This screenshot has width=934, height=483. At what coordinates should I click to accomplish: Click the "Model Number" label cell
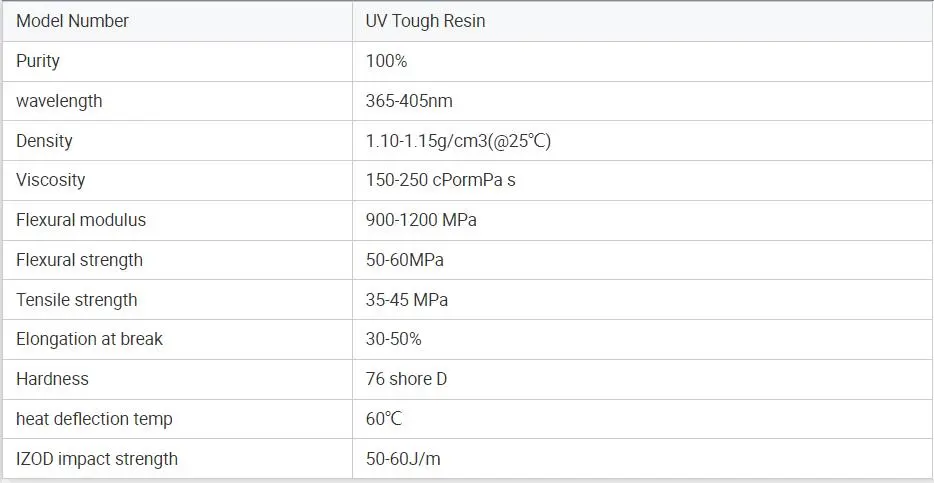pos(72,21)
